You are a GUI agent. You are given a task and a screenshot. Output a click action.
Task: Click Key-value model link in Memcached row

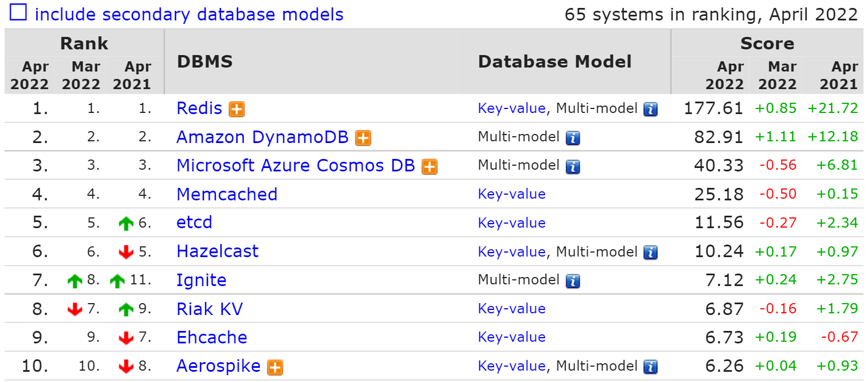511,194
